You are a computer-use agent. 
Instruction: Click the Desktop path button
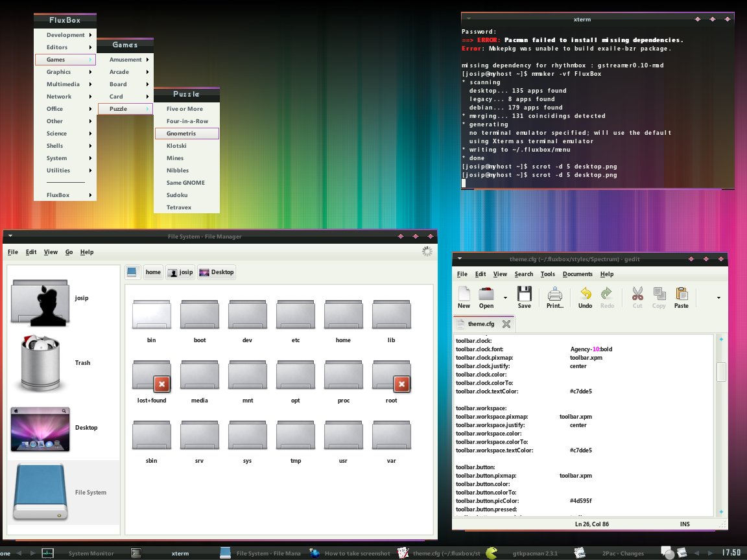coord(217,272)
